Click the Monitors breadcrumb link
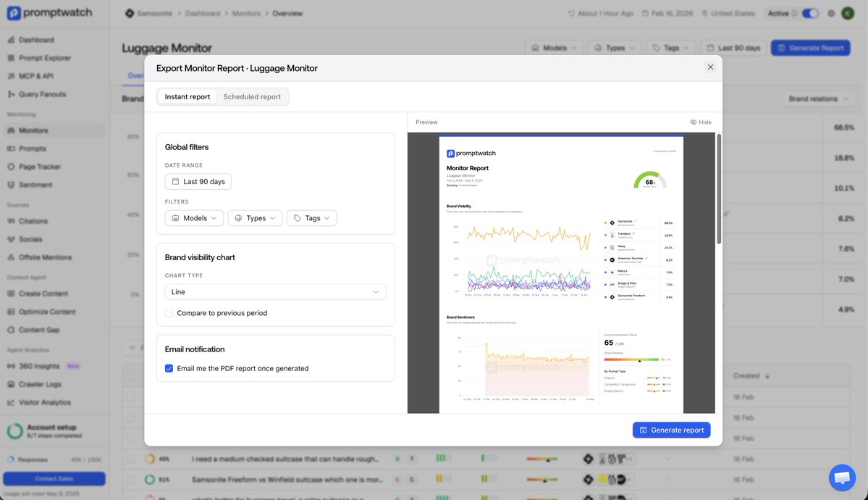Viewport: 868px width, 500px height. click(x=246, y=13)
